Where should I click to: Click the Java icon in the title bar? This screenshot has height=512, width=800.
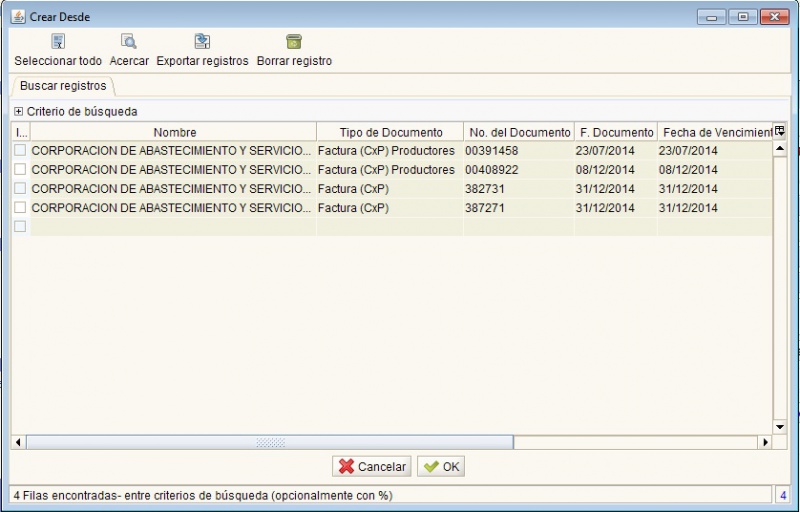pyautogui.click(x=17, y=17)
